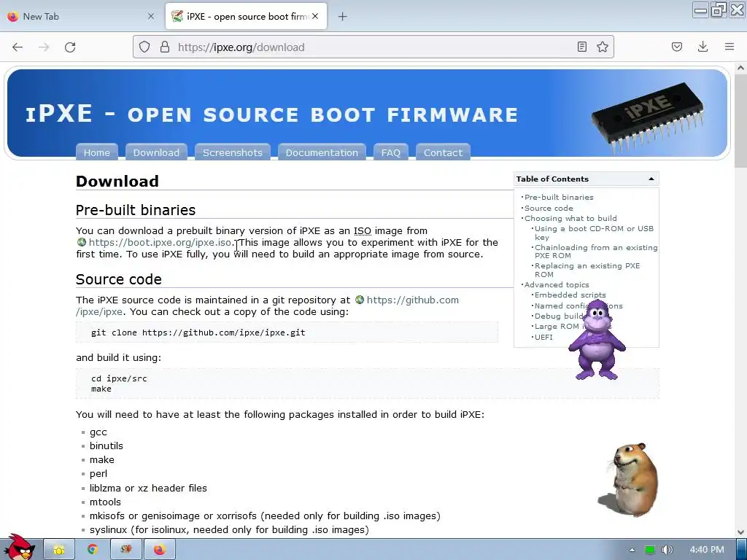
Task: Click the Download page heading
Action: 117,182
